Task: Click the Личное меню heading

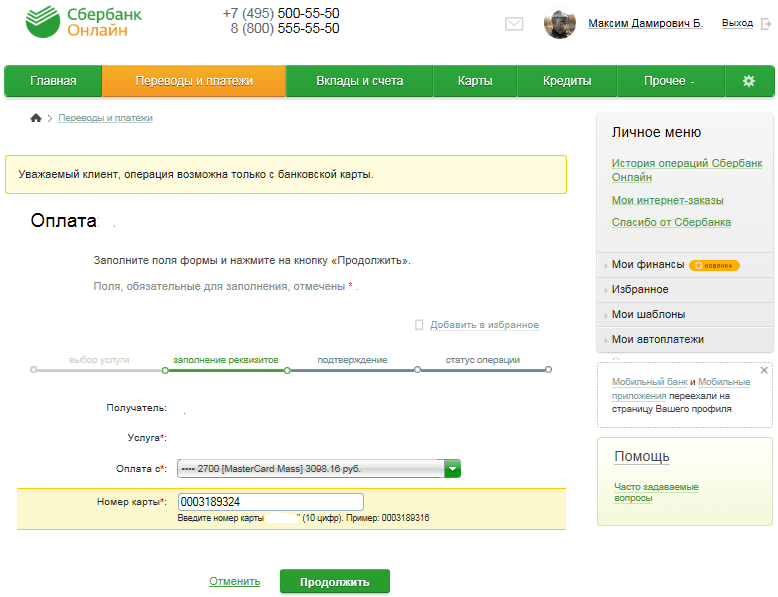Action: [656, 133]
